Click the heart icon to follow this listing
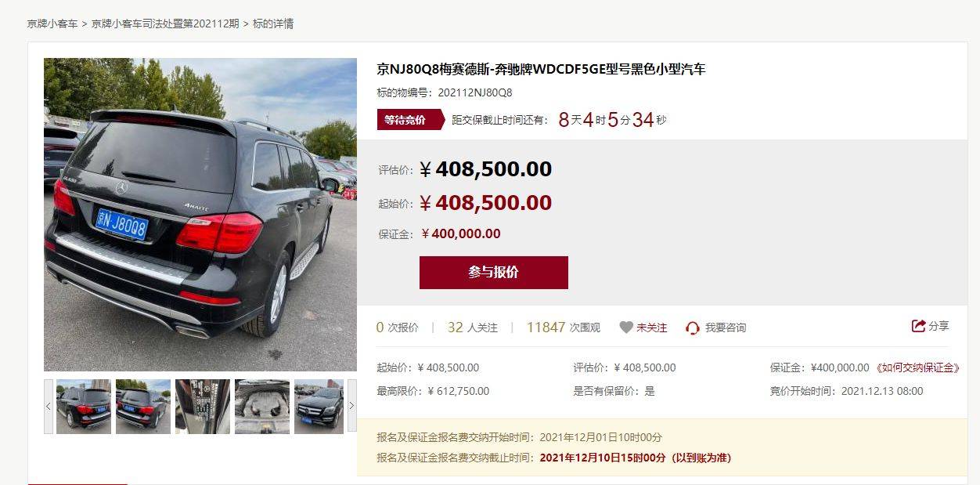 tap(626, 328)
